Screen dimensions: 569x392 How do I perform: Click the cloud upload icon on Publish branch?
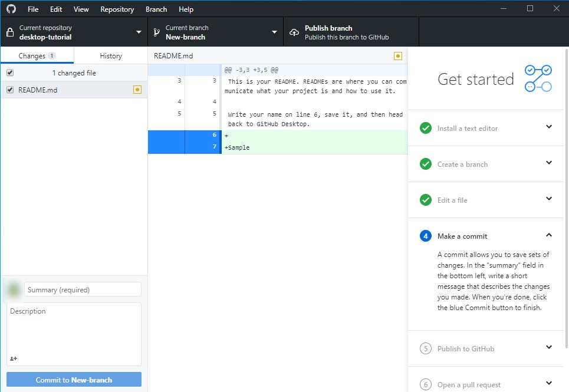pyautogui.click(x=294, y=31)
